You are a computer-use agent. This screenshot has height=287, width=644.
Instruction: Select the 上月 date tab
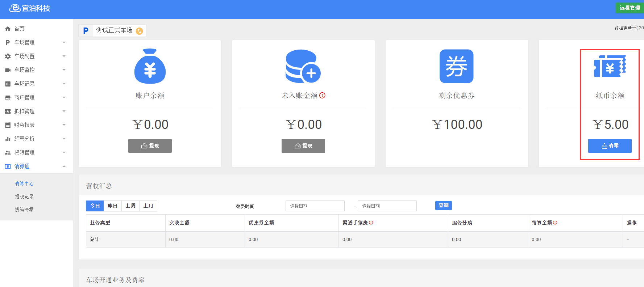click(x=148, y=206)
